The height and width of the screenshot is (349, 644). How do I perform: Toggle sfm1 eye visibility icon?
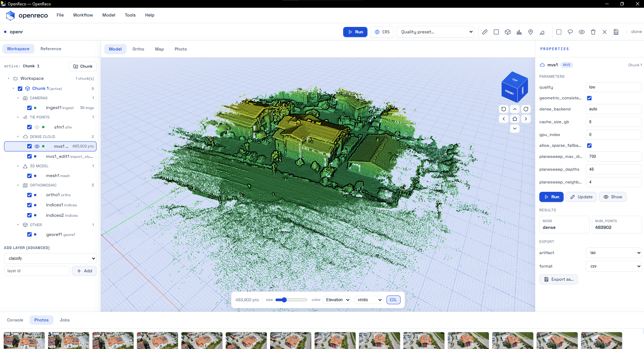pos(37,127)
